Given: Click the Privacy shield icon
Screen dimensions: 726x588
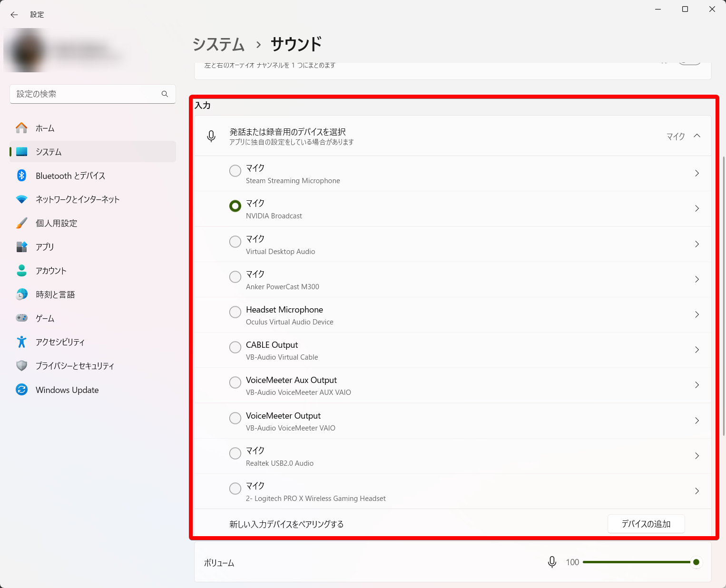Looking at the screenshot, I should click(21, 365).
